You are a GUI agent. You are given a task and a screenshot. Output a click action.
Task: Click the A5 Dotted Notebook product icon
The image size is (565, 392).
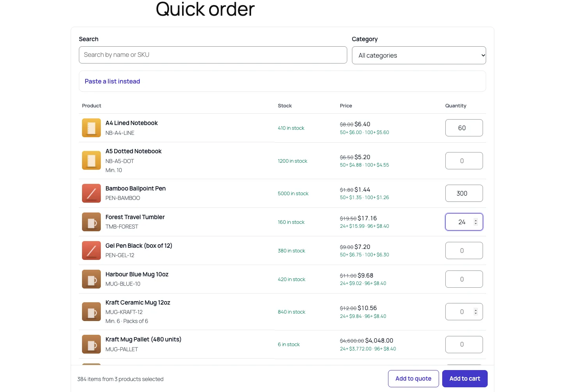click(91, 160)
